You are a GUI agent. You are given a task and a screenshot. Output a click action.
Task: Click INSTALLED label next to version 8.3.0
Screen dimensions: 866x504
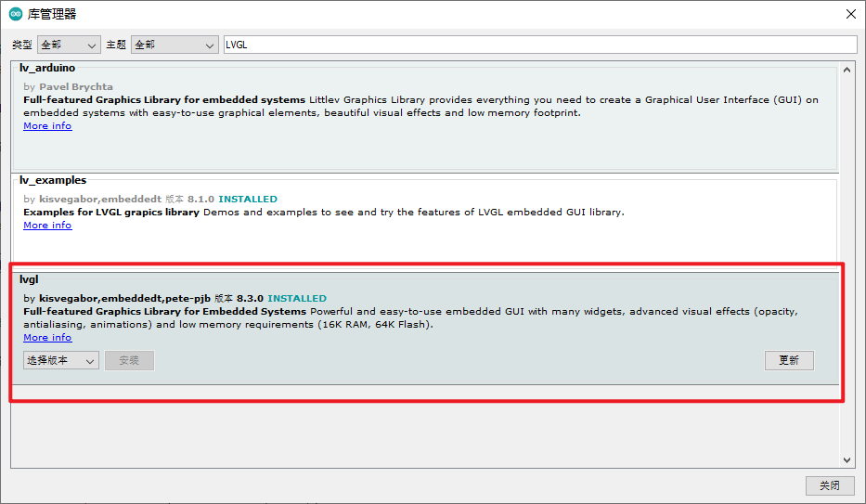tap(297, 298)
